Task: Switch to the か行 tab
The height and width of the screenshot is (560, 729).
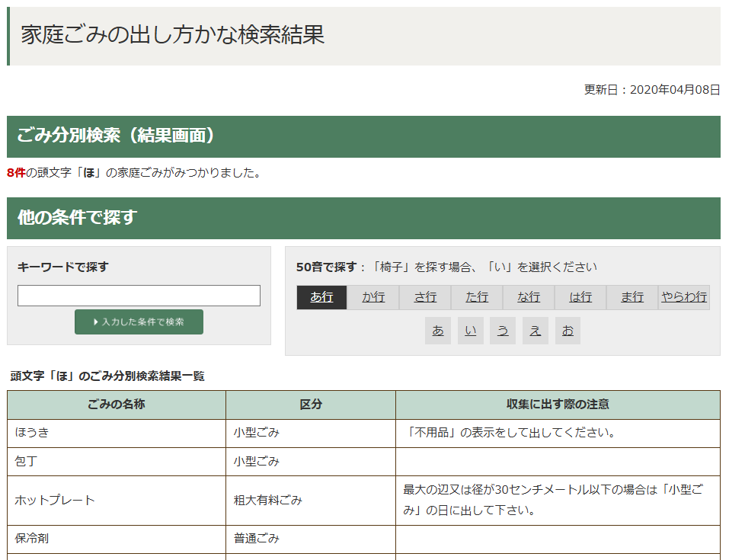Action: [373, 297]
